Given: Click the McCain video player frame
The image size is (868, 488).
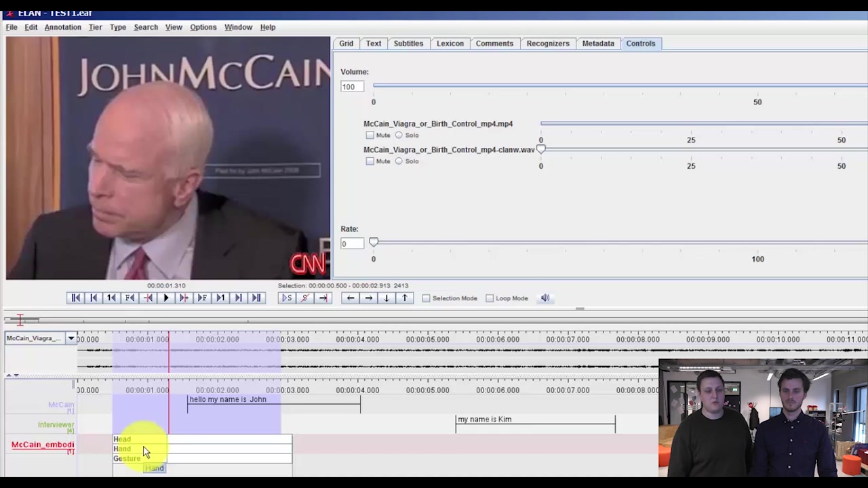Looking at the screenshot, I should click(x=168, y=158).
